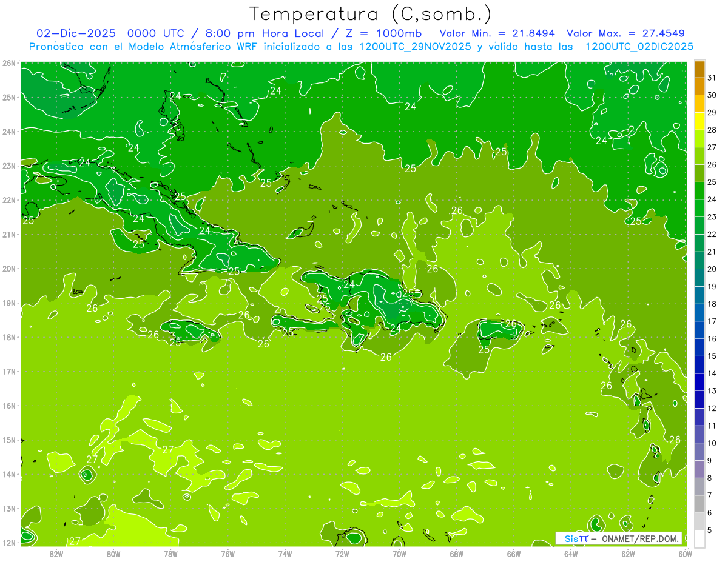728x562 pixels.
Task: Click the 20N latitude axis label
Action: (x=9, y=269)
